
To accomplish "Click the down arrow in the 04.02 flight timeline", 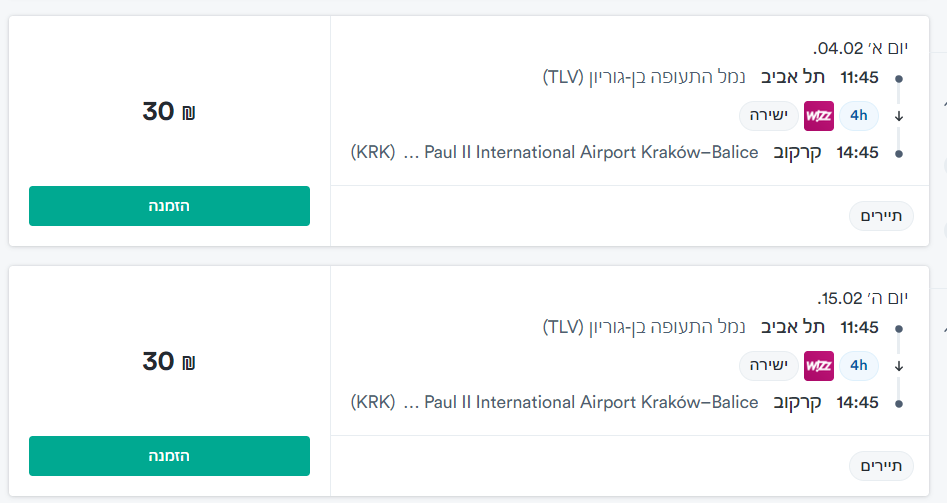I will point(898,116).
